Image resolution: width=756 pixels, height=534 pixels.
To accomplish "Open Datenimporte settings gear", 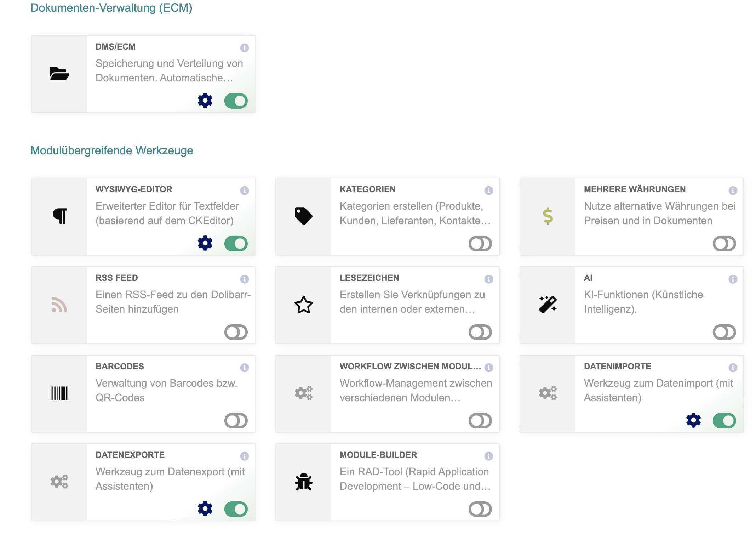I will coord(693,420).
